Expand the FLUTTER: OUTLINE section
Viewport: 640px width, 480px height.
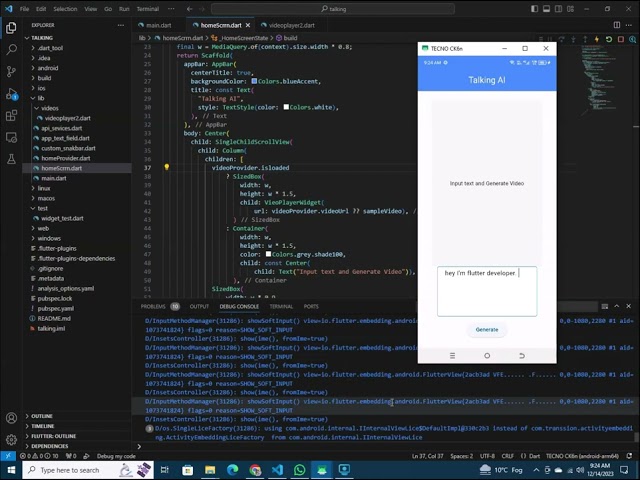pyautogui.click(x=52, y=436)
